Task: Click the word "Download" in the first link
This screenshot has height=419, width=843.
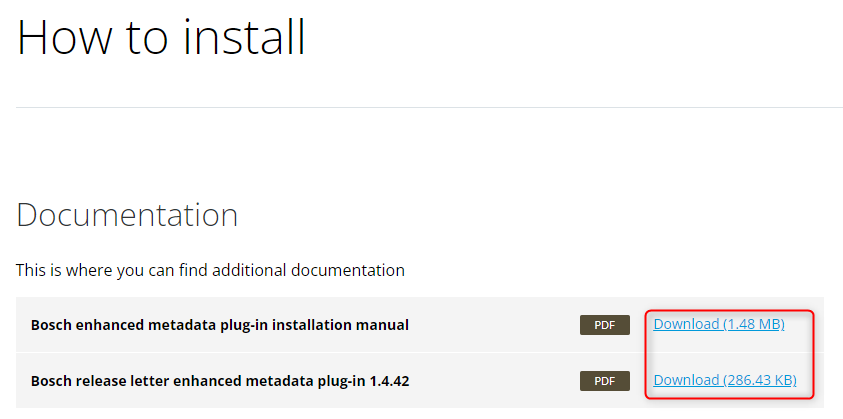Action: coord(686,324)
